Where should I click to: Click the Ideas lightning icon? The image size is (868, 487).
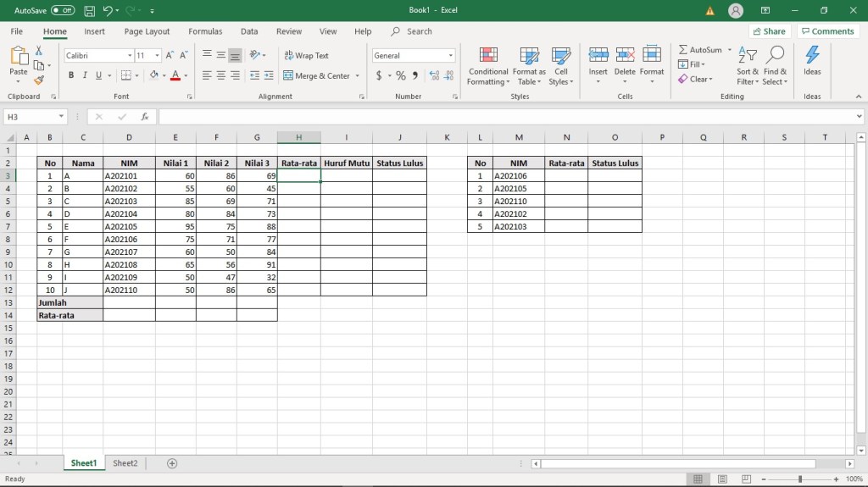coord(812,56)
